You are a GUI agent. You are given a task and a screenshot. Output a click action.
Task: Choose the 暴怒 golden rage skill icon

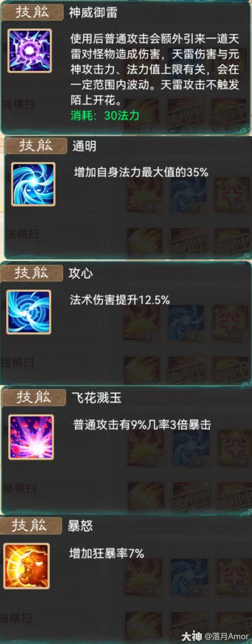[27, 566]
